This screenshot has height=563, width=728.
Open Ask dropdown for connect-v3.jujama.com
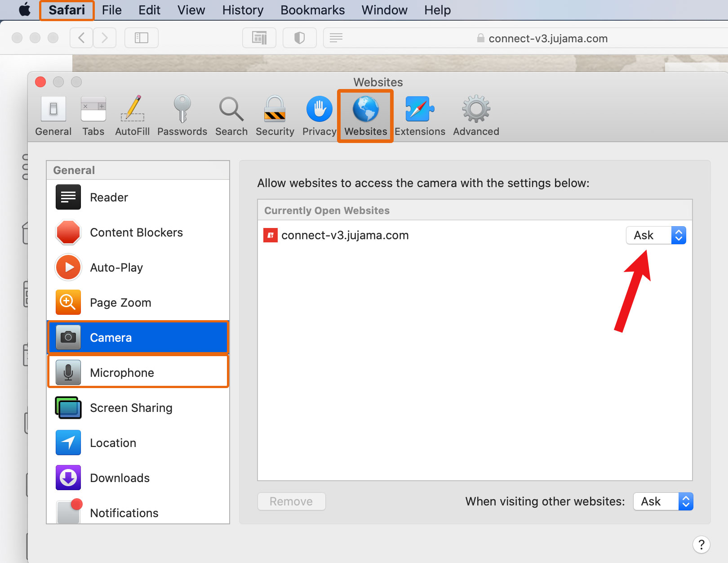pos(656,235)
